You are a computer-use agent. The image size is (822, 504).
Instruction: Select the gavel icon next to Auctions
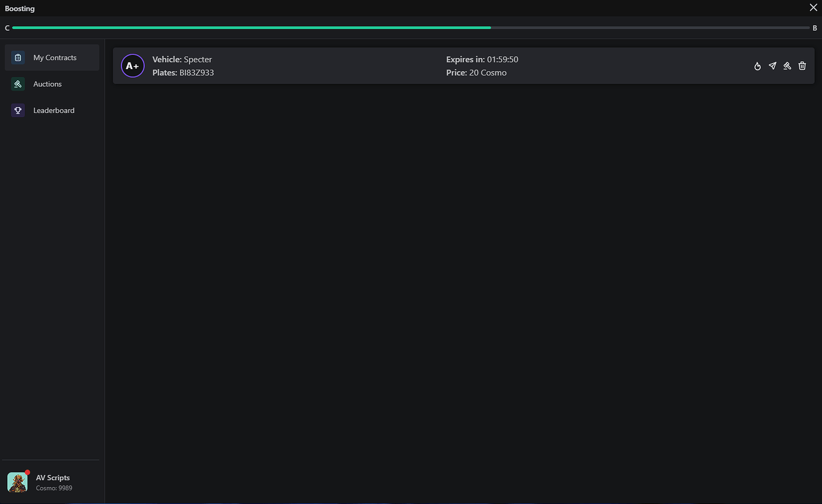coord(18,84)
